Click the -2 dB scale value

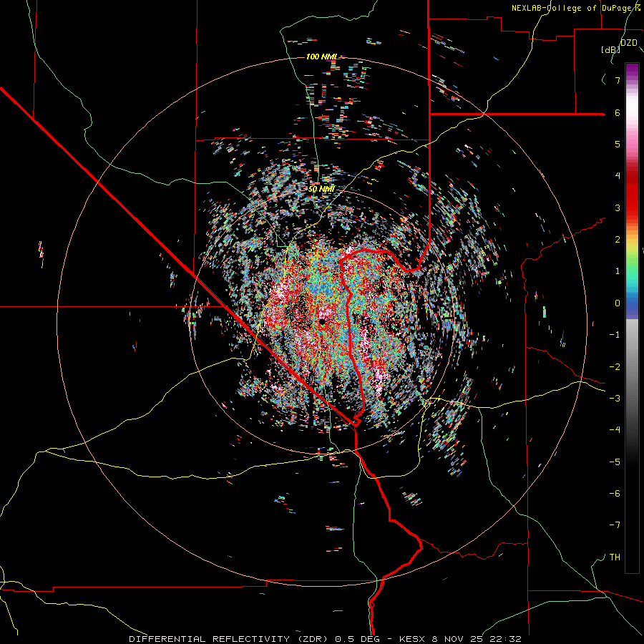point(615,367)
